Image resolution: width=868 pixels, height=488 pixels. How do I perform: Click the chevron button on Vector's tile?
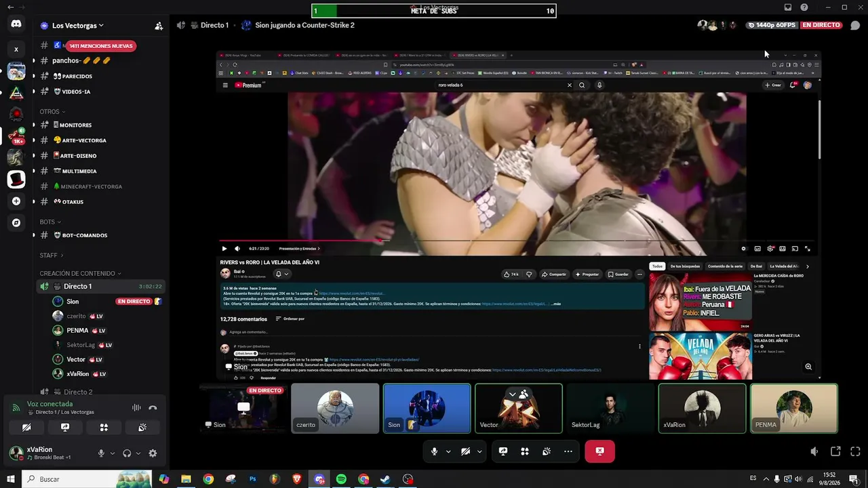pos(513,394)
